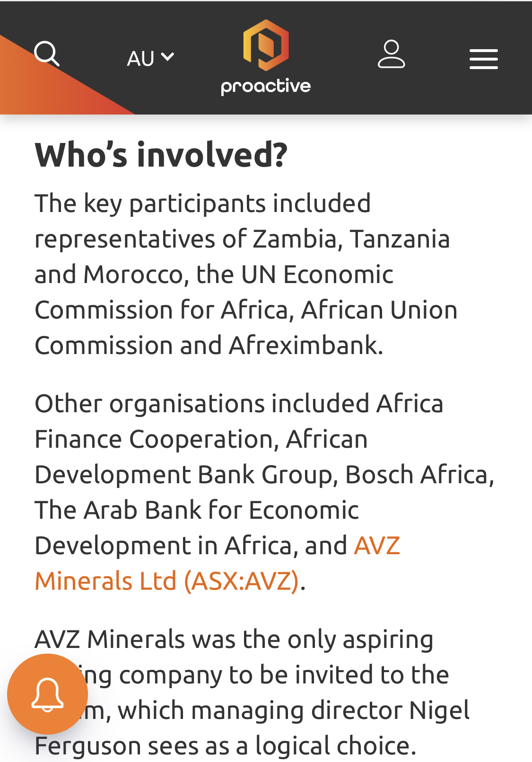Expand the AU region chevron

(x=167, y=57)
